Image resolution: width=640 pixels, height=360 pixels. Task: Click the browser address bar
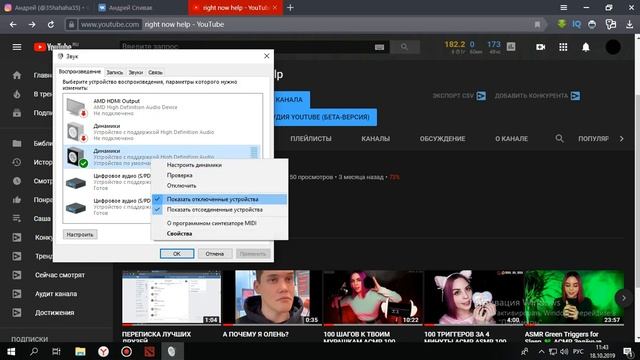coord(302,24)
